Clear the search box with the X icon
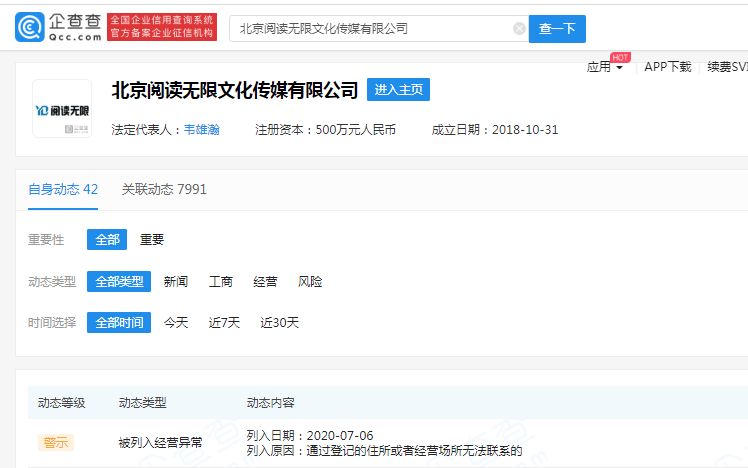This screenshot has height=468, width=748. (519, 29)
